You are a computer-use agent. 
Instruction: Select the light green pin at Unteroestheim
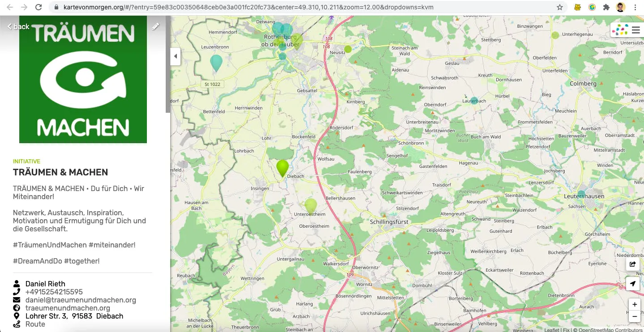point(310,206)
